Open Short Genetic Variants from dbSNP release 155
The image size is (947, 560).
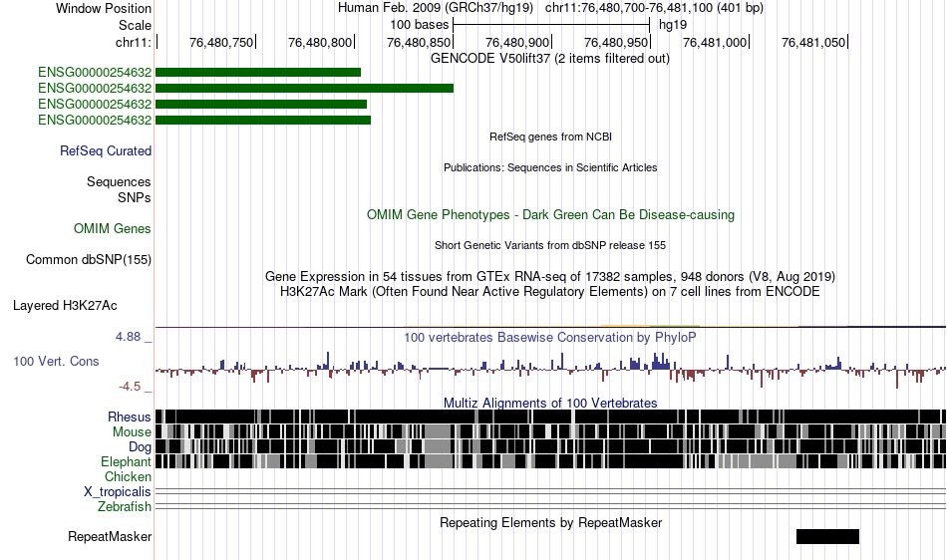(x=550, y=245)
